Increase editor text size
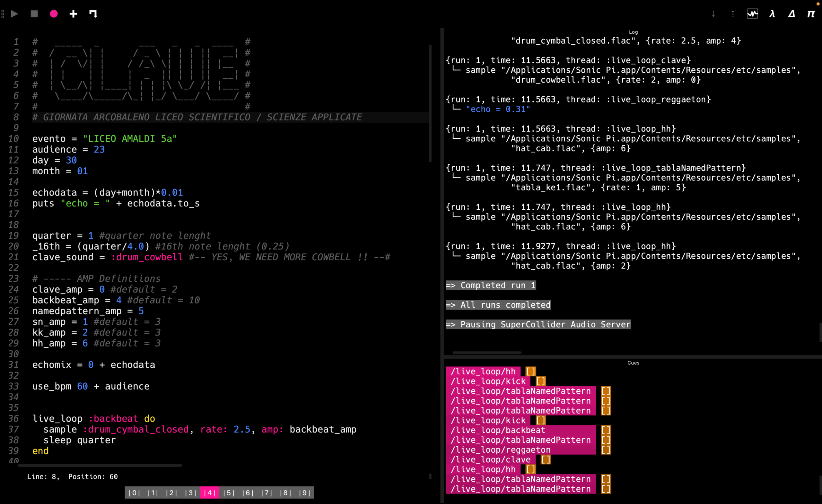 coord(733,14)
